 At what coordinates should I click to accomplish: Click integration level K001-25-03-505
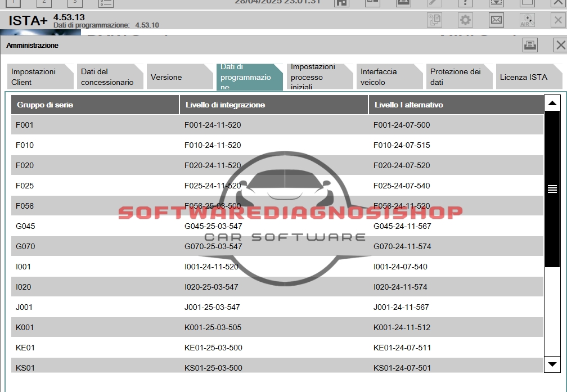coord(213,327)
